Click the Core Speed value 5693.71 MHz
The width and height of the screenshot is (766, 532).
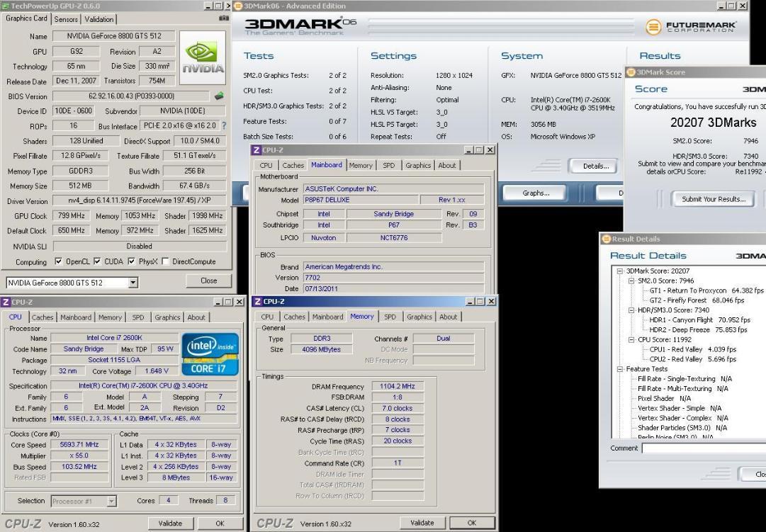click(x=79, y=445)
